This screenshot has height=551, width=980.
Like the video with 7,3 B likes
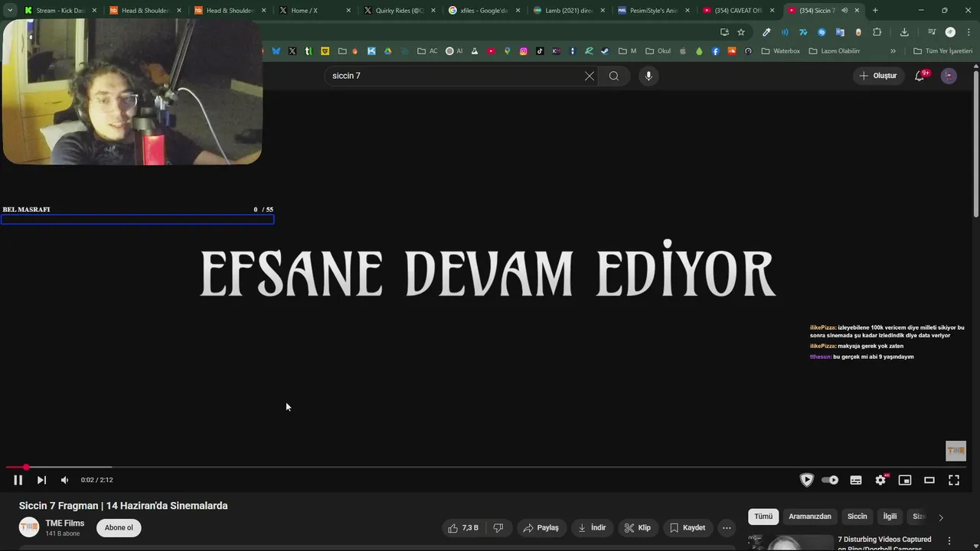[463, 528]
